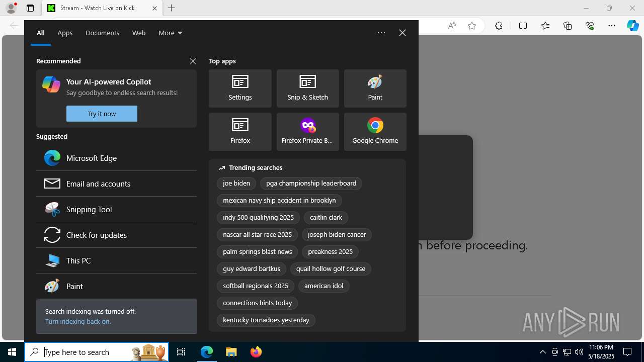Viewport: 644px width, 362px height.
Task: Expand the More filter dropdown
Action: [x=171, y=33]
